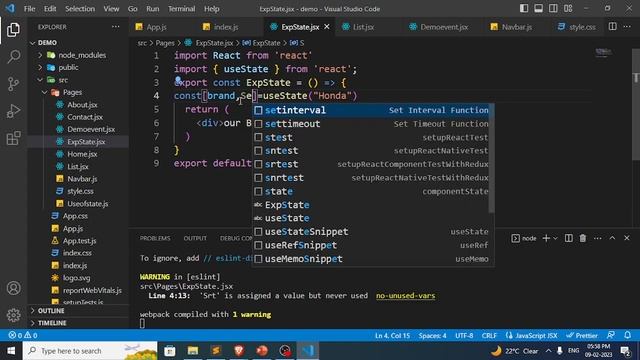The width and height of the screenshot is (640, 360).
Task: Switch to the Demoevent.jsx tab
Action: coord(444,27)
